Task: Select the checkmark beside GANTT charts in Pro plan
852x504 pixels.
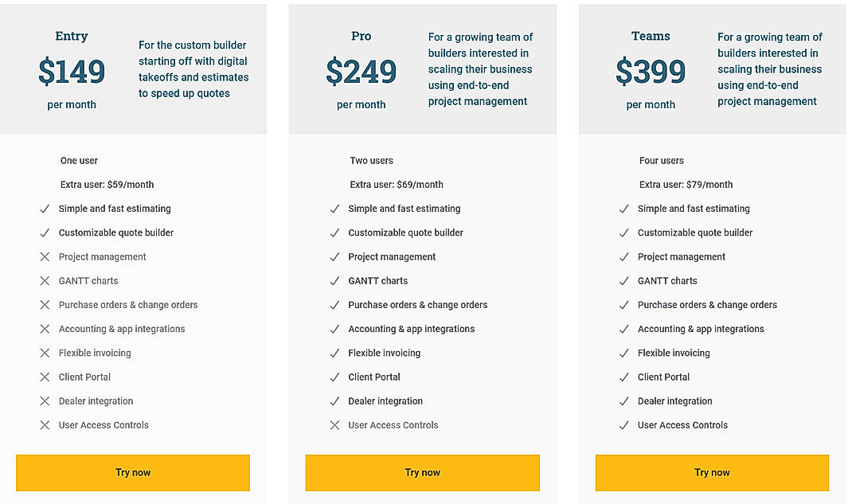Action: 334,280
